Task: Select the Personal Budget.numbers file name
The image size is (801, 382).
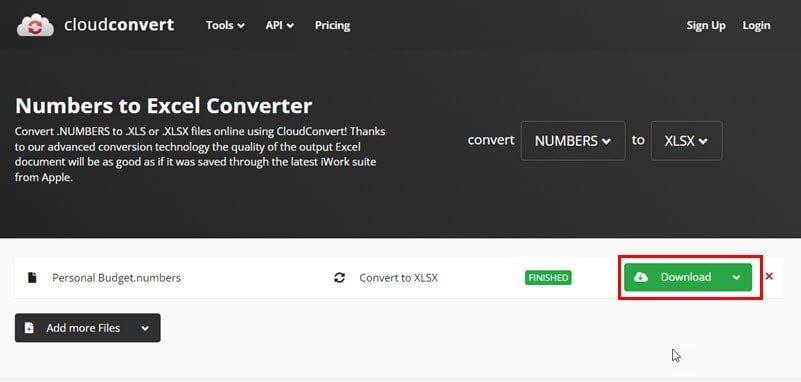Action: point(116,278)
